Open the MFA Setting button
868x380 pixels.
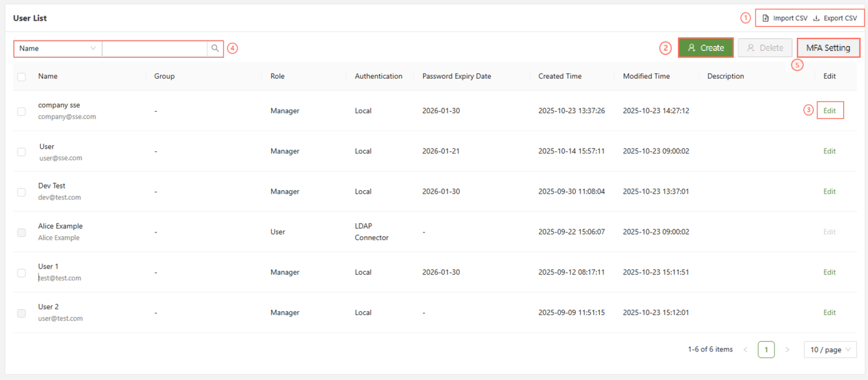[x=828, y=48]
